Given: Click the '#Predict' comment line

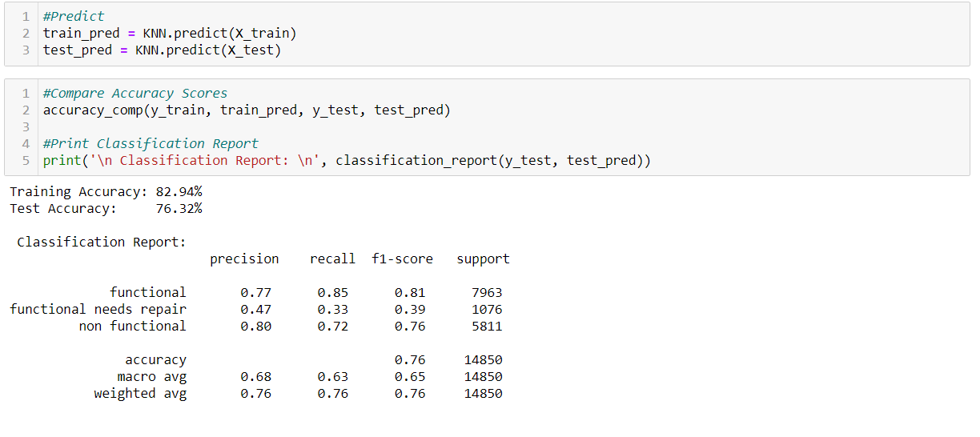Looking at the screenshot, I should coord(74,16).
